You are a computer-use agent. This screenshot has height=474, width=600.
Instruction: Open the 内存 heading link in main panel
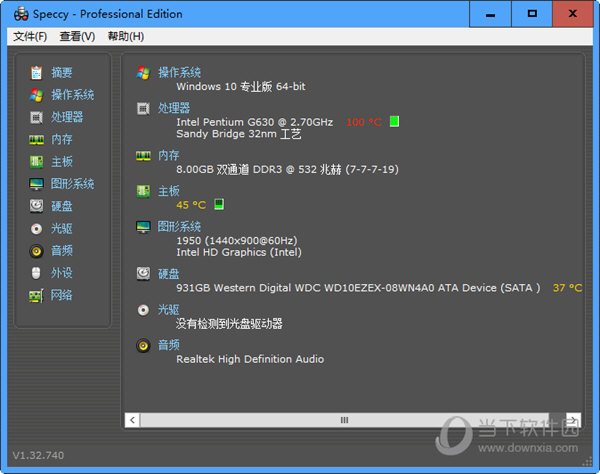click(x=169, y=155)
